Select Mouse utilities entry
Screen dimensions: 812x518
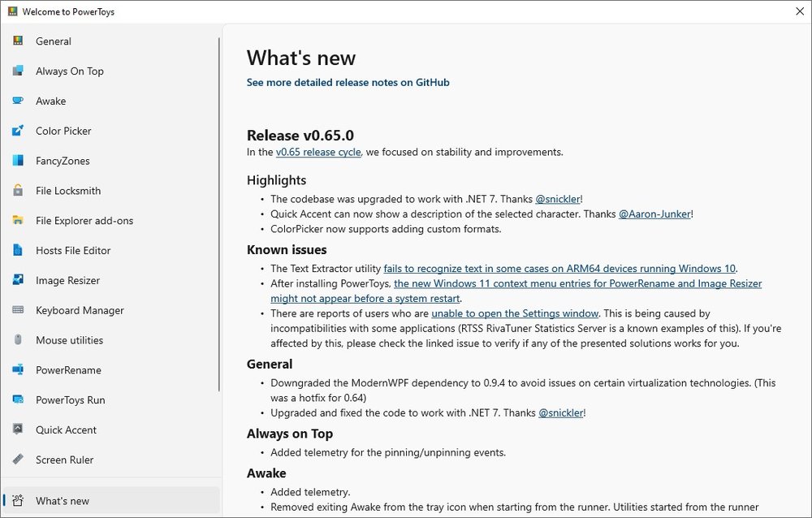[69, 340]
